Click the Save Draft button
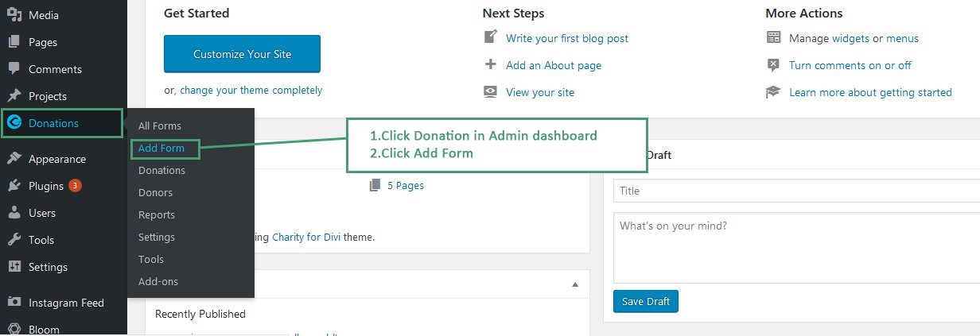This screenshot has width=980, height=336. click(x=646, y=301)
